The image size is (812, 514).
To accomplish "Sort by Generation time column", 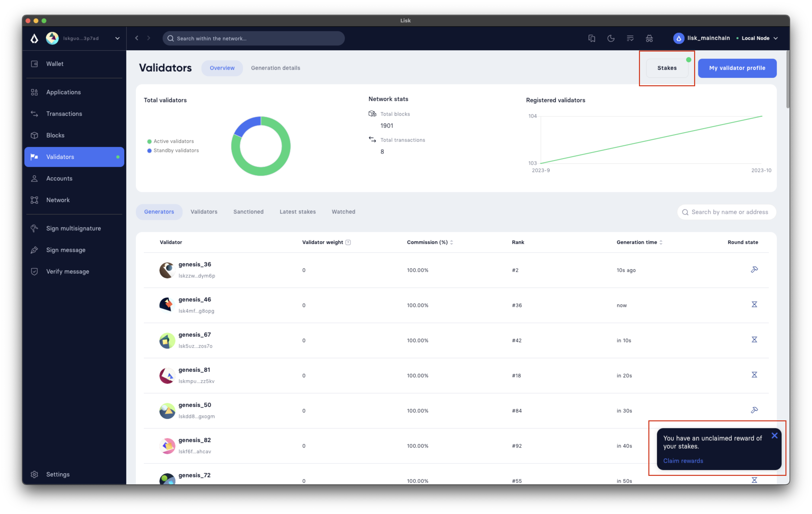I will (640, 242).
